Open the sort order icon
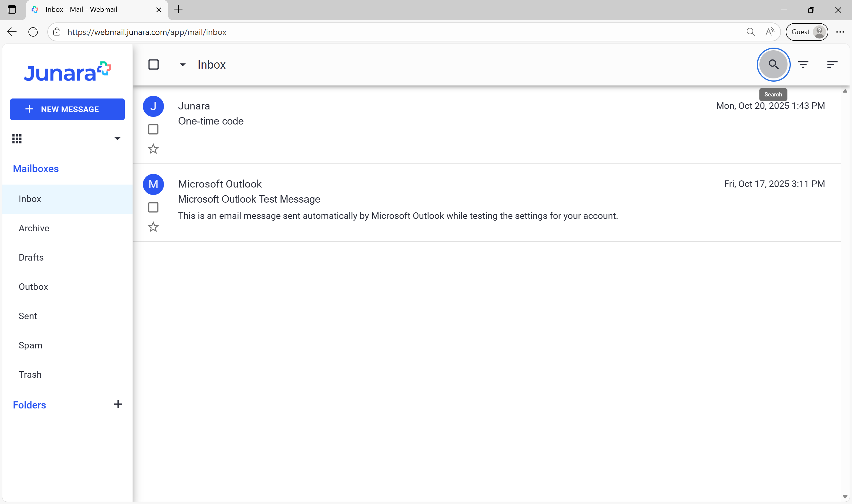852x504 pixels. tap(832, 64)
